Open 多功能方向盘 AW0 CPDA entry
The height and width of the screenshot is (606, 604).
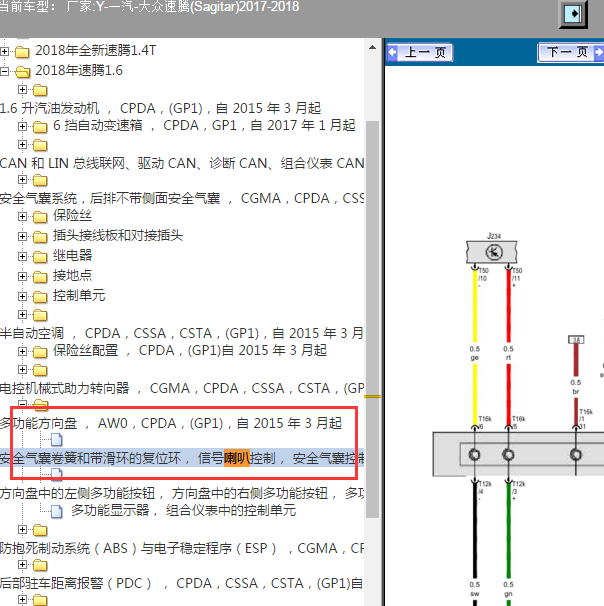click(171, 424)
